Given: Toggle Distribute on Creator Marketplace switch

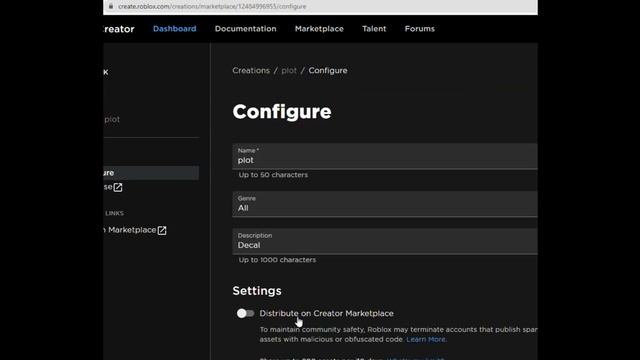Looking at the screenshot, I should pyautogui.click(x=245, y=313).
